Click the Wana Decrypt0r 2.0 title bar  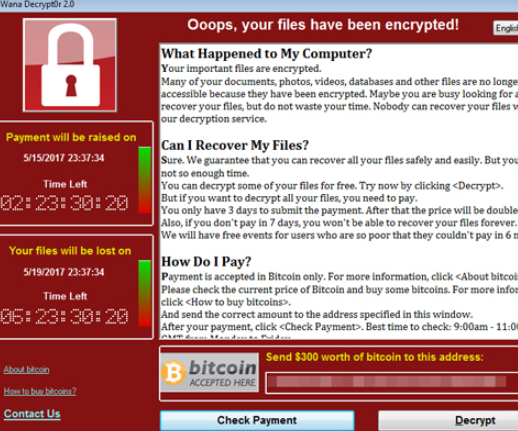259,5
